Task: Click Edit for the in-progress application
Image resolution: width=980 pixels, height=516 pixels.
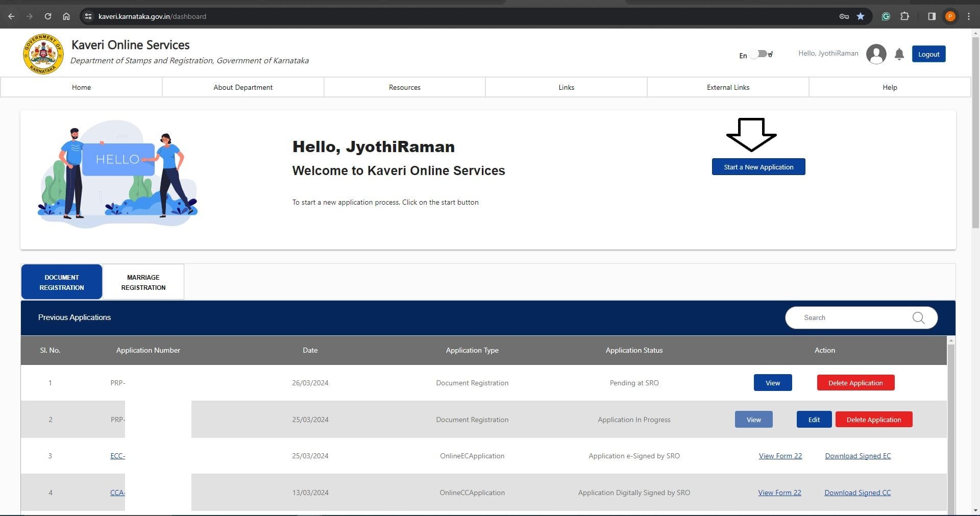Action: coord(814,420)
